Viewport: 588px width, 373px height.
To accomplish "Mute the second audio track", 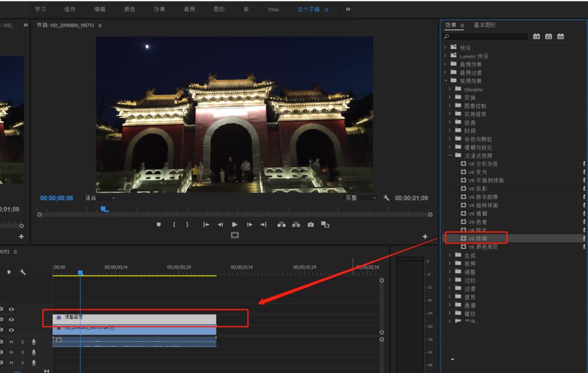I will pyautogui.click(x=11, y=352).
